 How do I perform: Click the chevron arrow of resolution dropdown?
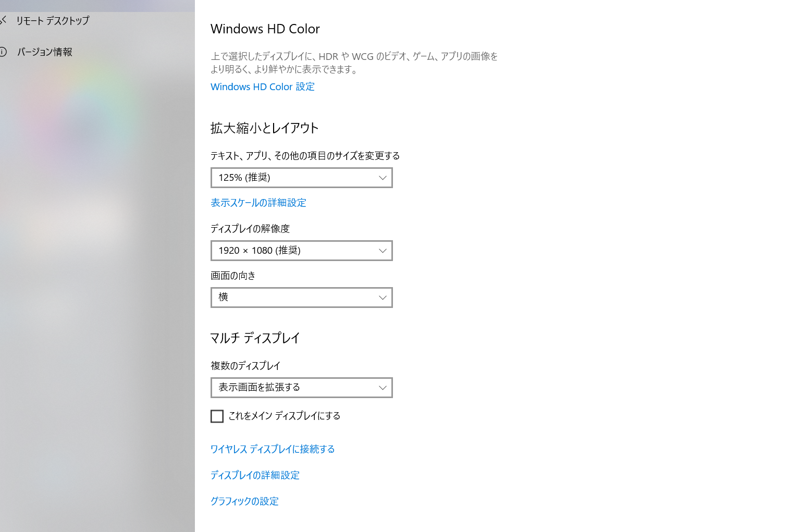pos(382,251)
